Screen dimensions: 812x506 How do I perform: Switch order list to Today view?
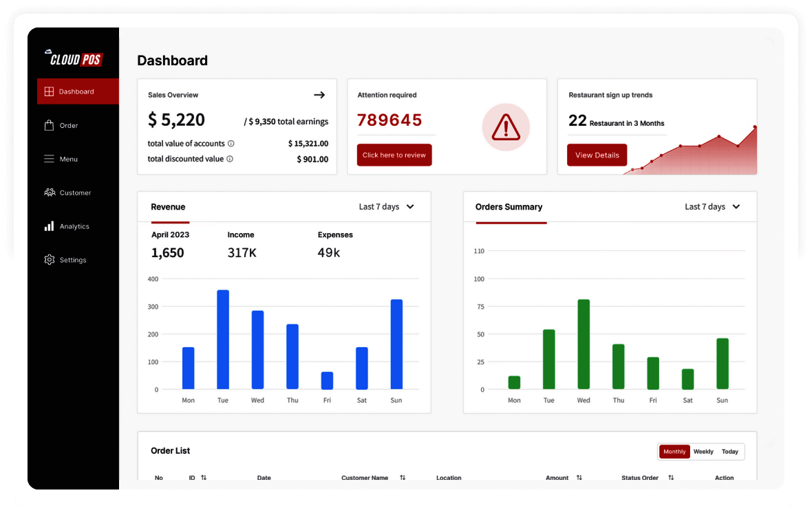[730, 452]
